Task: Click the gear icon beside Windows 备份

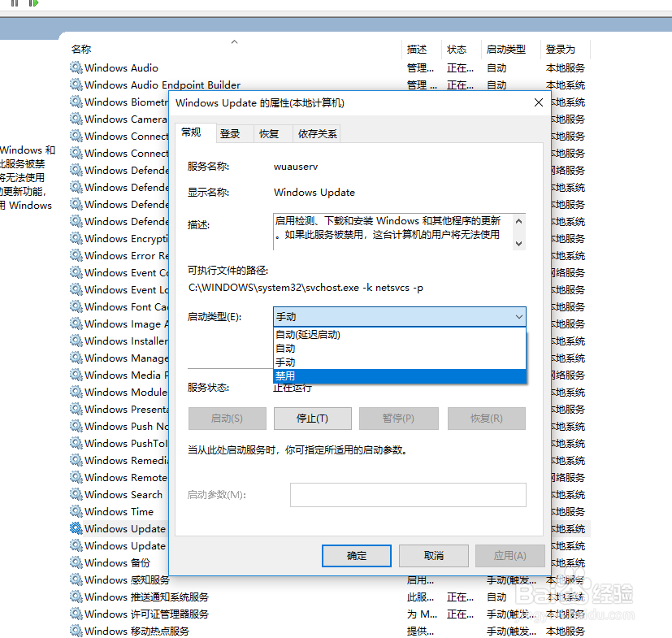Action: point(76,562)
